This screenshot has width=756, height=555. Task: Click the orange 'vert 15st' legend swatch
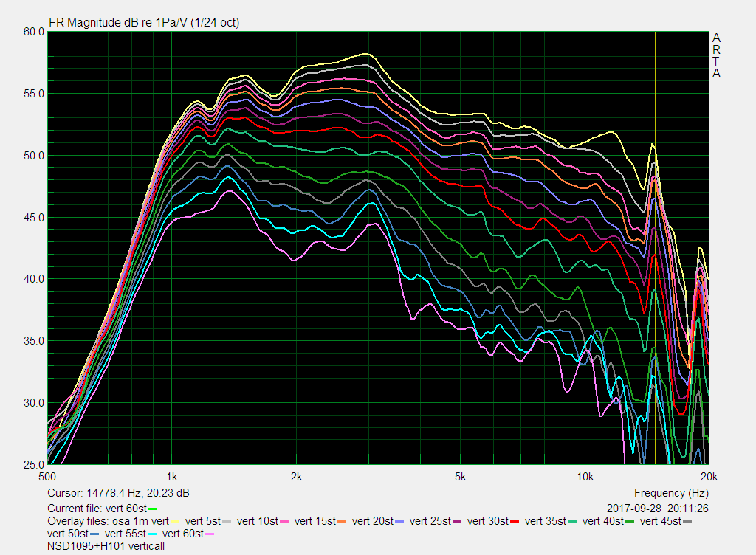[x=342, y=522]
